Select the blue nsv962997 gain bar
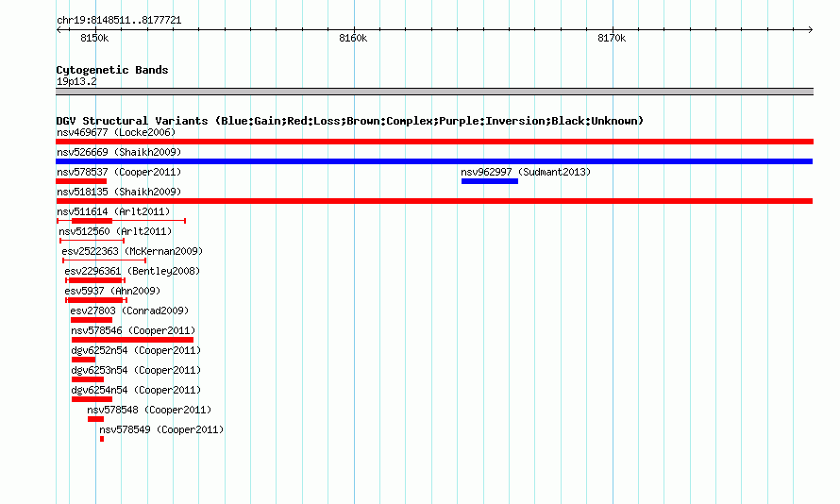 coord(490,181)
